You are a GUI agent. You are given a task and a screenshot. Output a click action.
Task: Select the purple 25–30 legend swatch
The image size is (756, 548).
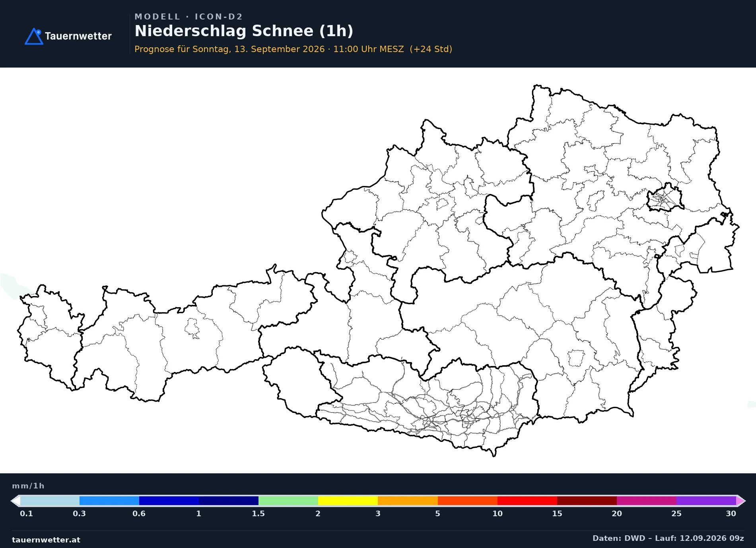(x=706, y=501)
